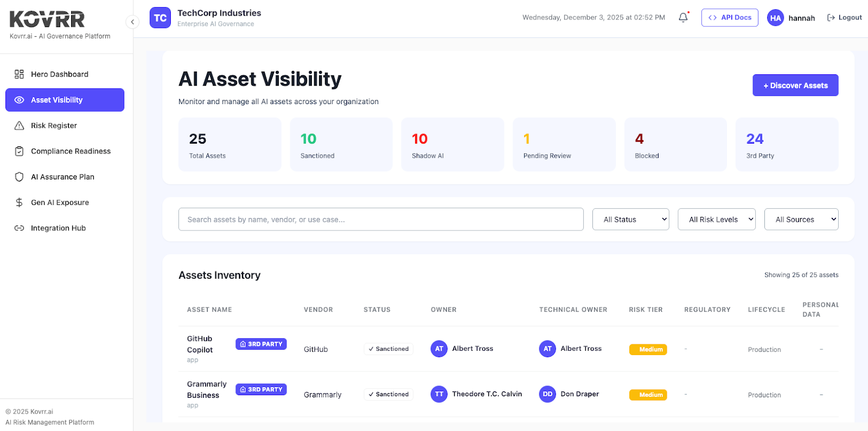Select the Blocked stat card
The height and width of the screenshot is (431, 868).
click(x=675, y=145)
